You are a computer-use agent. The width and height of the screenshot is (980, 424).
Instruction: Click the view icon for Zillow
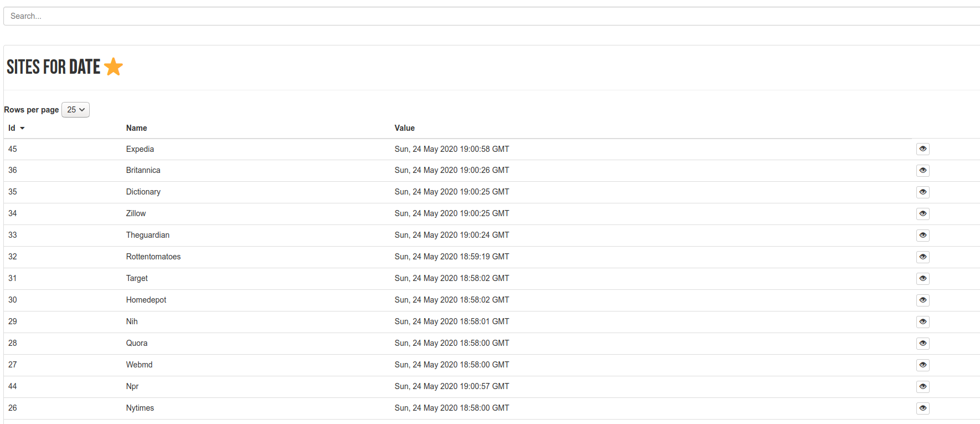point(922,214)
